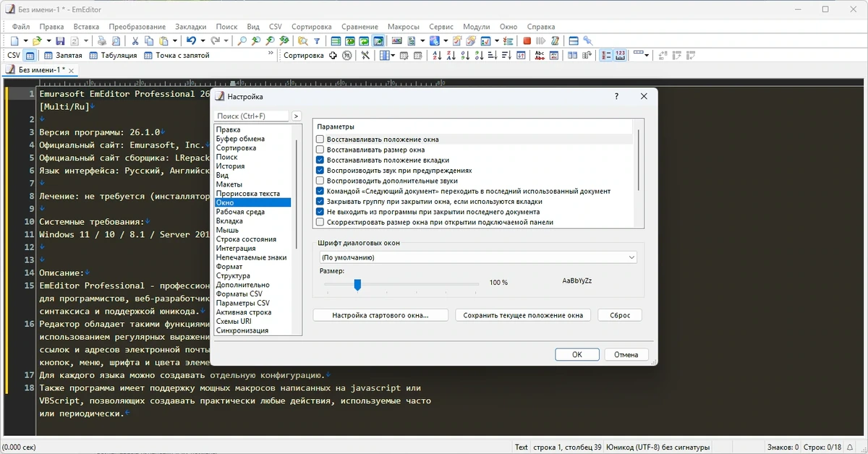Viewport: 868px width, 454px height.
Task: Click the remove duplicates Abc icon
Action: (x=540, y=56)
